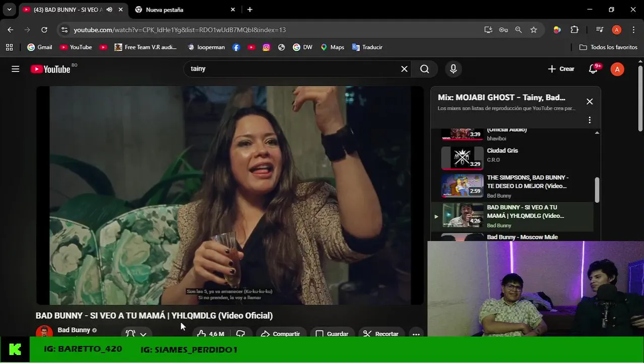This screenshot has height=363, width=644.
Task: Open YouTube bookmark
Action: (x=76, y=47)
